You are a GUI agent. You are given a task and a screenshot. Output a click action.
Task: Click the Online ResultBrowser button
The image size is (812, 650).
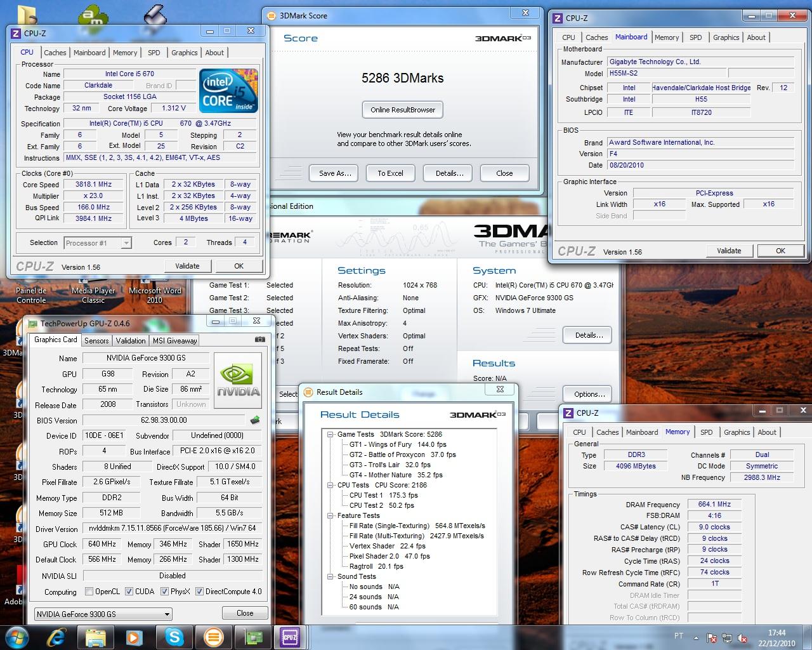403,110
